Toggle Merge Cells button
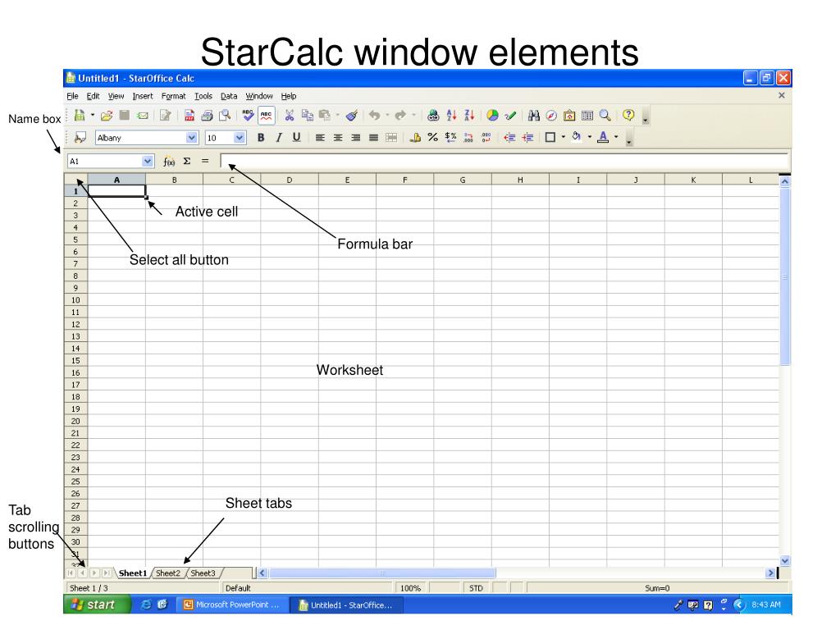The width and height of the screenshot is (840, 630). 391,138
